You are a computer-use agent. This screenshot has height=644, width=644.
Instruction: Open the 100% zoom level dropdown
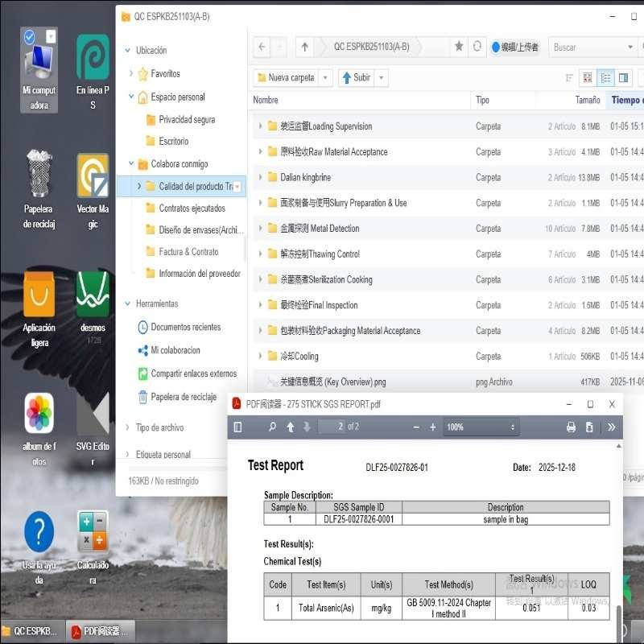pyautogui.click(x=481, y=427)
